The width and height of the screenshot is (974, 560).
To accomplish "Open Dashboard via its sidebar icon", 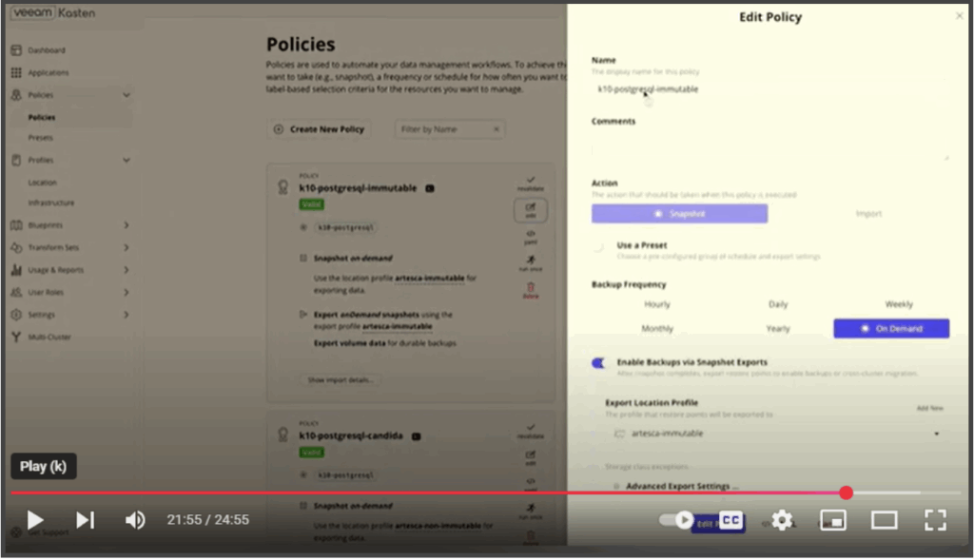I will click(x=16, y=50).
